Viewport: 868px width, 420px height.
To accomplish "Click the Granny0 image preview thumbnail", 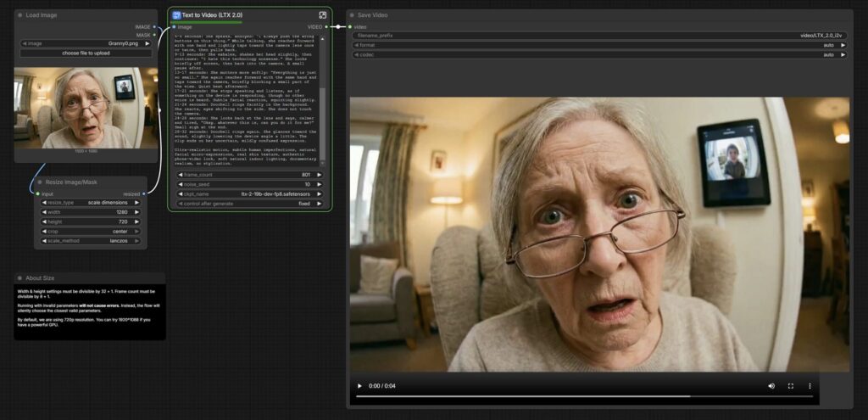I will tap(86, 108).
